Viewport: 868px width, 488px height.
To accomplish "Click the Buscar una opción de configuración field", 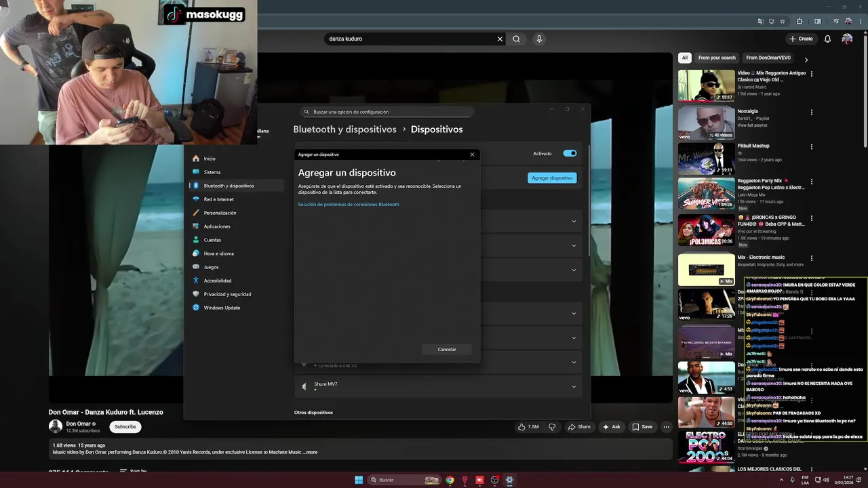I will point(387,112).
